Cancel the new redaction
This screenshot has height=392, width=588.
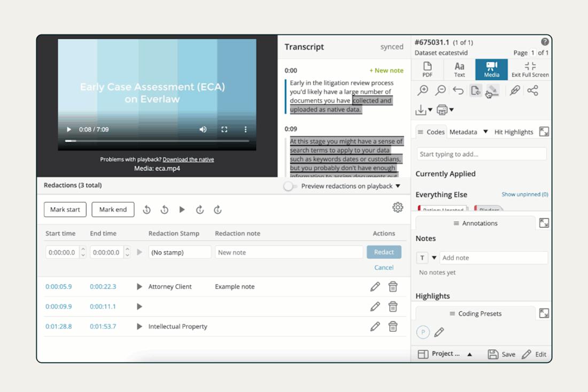[x=384, y=267]
